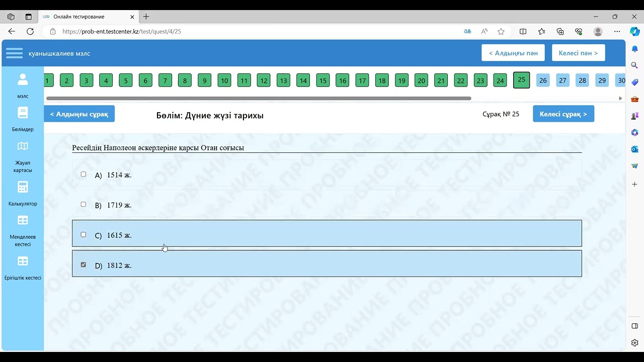Screen dimensions: 644x362
Task: Go to question number 2
Action: tap(66, 80)
